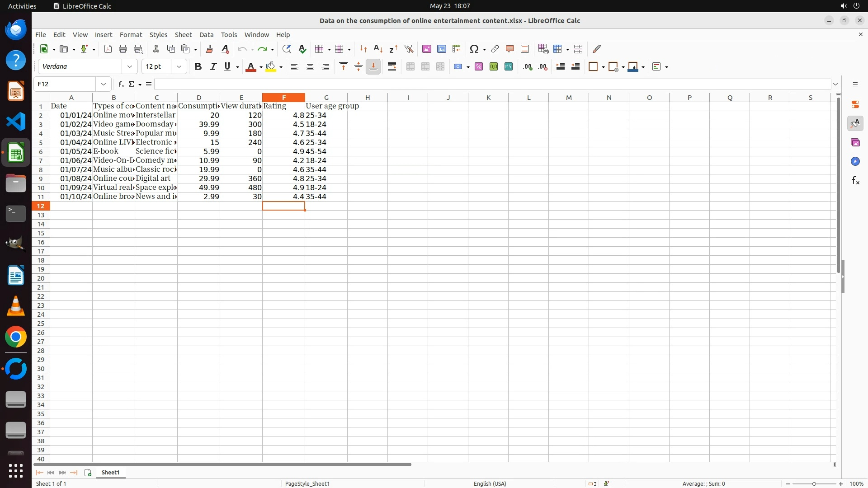Viewport: 868px width, 488px height.
Task: Select the Sheet1 tab
Action: click(110, 472)
